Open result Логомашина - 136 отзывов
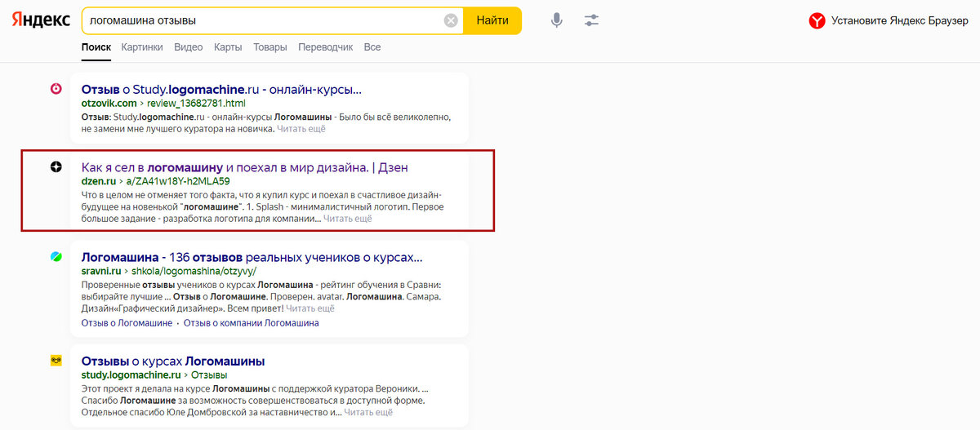Image resolution: width=980 pixels, height=430 pixels. point(252,257)
